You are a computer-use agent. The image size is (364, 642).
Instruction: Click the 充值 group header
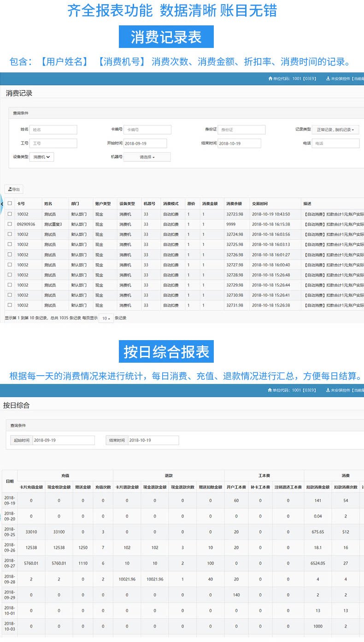click(65, 475)
